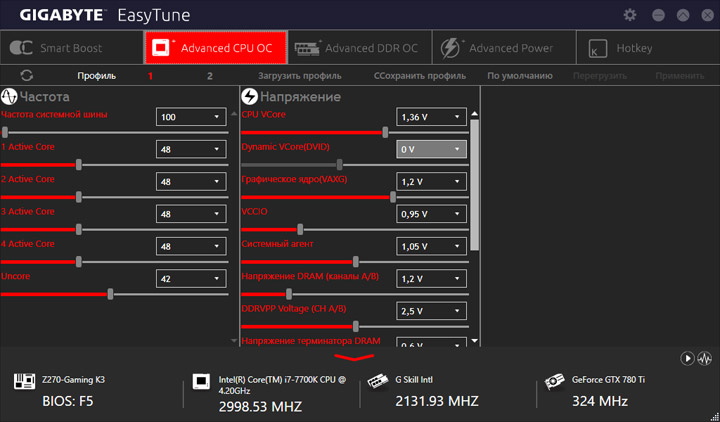720x422 pixels.
Task: Click the Применить button
Action: [680, 76]
